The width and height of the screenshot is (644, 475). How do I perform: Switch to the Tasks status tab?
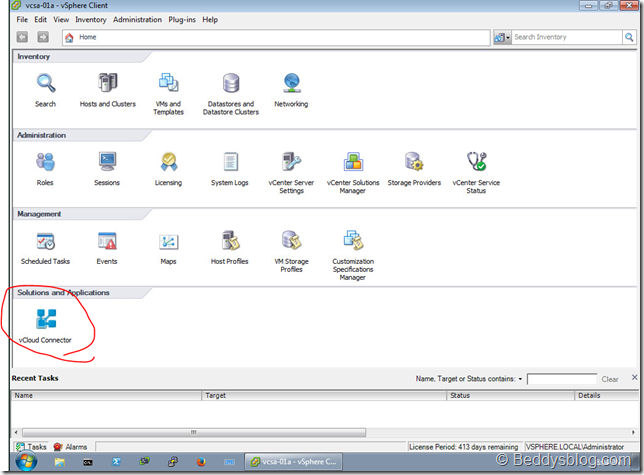coord(32,447)
